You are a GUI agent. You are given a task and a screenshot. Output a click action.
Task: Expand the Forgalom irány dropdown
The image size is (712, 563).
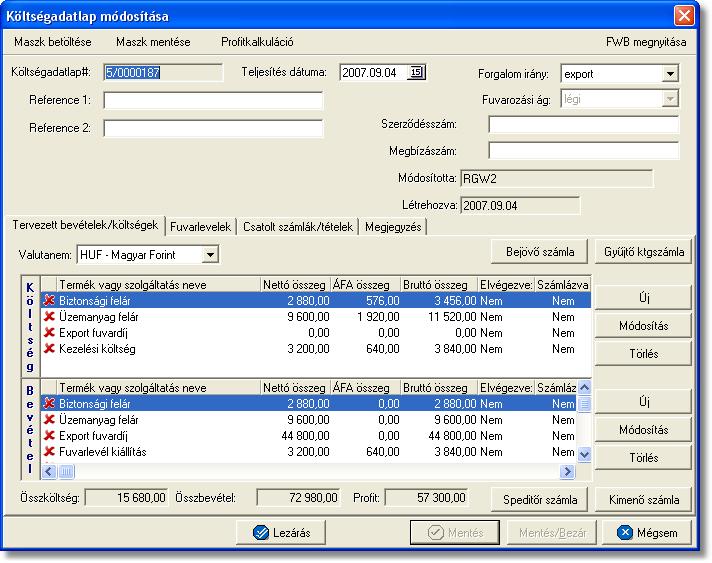[670, 74]
